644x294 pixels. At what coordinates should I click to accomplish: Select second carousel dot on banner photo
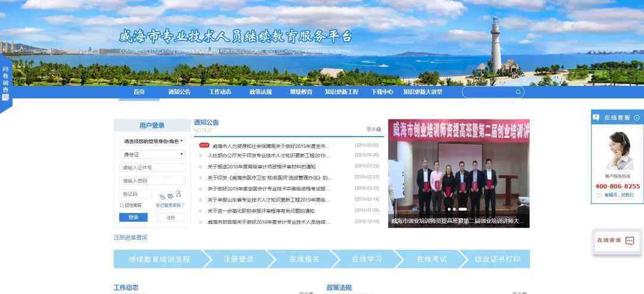point(454,209)
